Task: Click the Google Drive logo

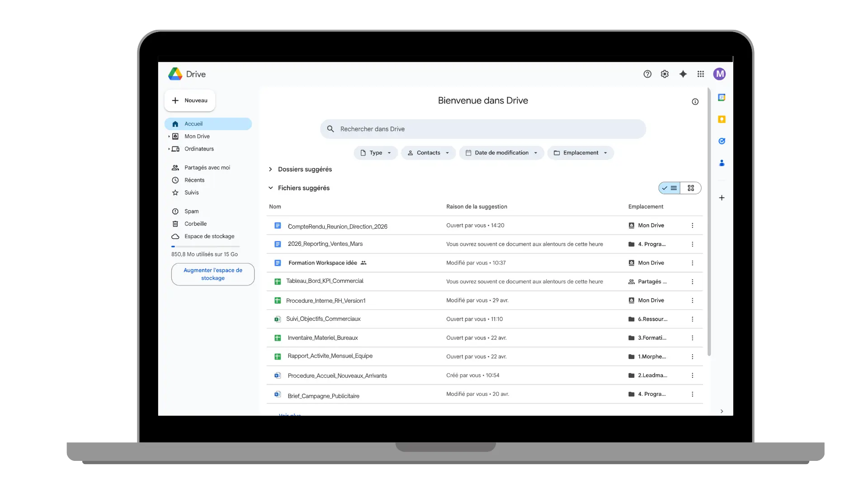Action: point(175,74)
